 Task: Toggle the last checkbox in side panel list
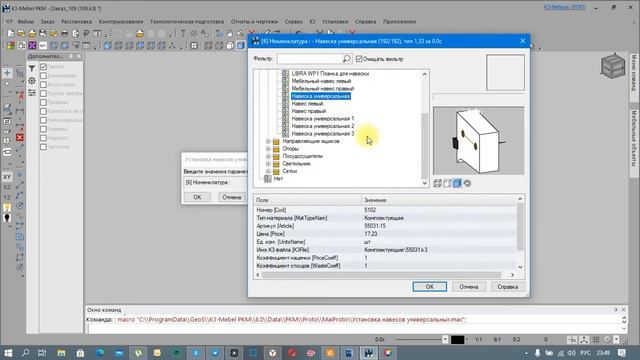(43, 147)
